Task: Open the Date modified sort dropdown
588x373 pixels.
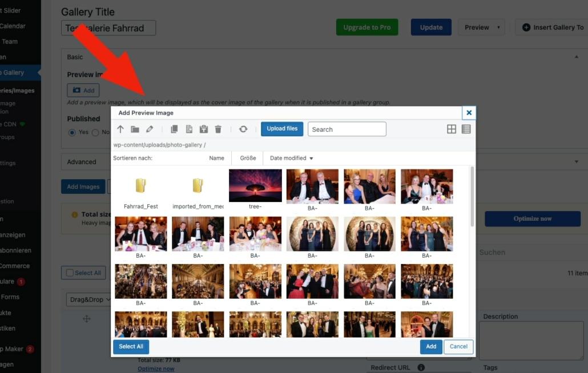Action: [x=291, y=158]
